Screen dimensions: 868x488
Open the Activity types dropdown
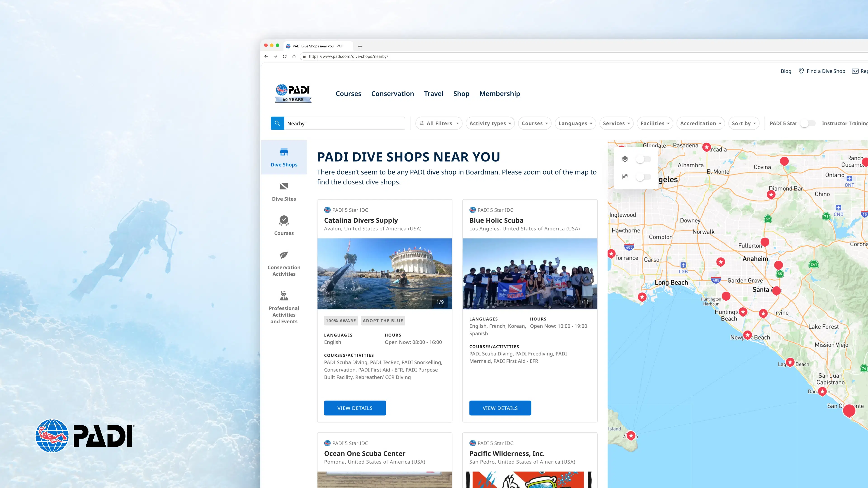point(490,124)
